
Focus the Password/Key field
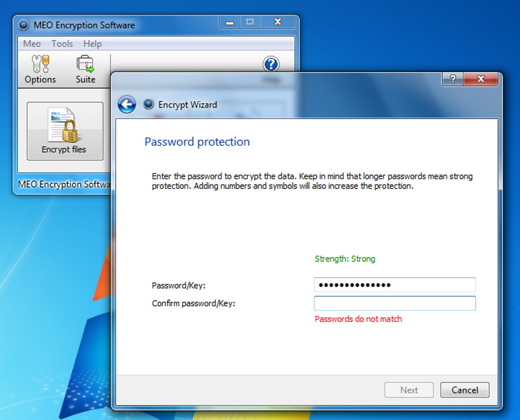pyautogui.click(x=395, y=285)
